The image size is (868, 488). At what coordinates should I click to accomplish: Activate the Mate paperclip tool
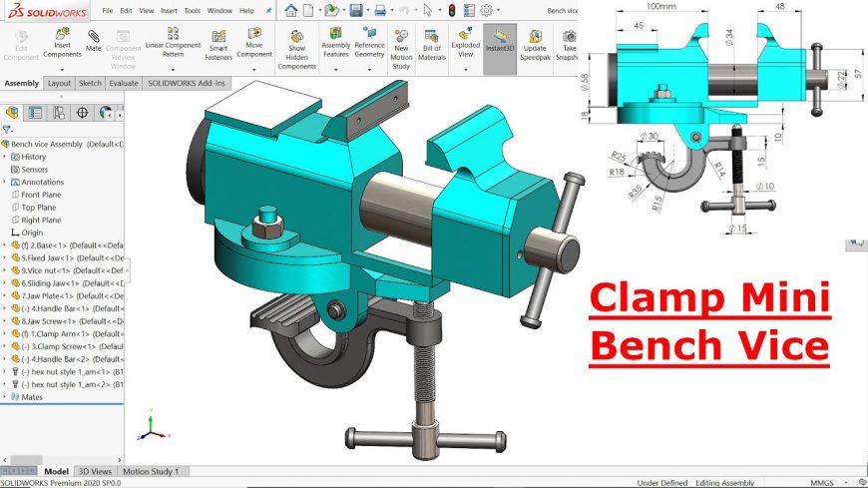pyautogui.click(x=94, y=41)
